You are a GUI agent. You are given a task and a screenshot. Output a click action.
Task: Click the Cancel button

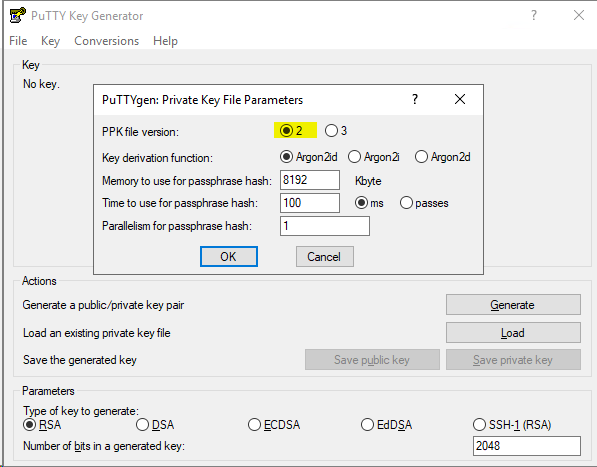pos(325,257)
